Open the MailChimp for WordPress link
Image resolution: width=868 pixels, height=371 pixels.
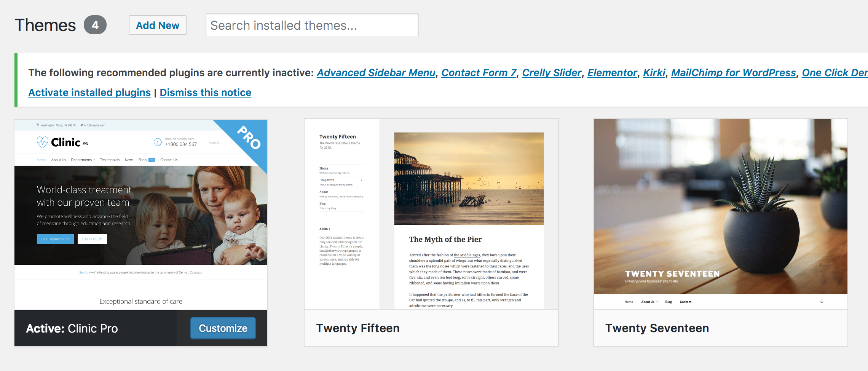point(734,72)
